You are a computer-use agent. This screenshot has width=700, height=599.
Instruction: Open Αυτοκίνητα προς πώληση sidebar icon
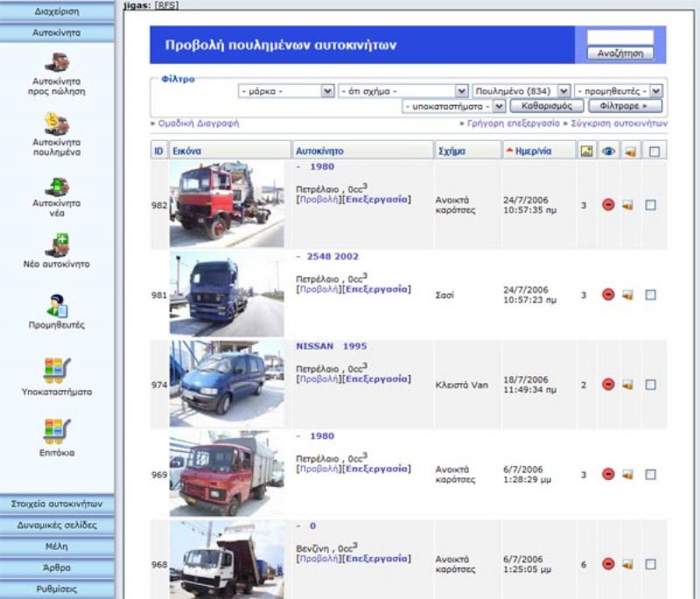57,62
